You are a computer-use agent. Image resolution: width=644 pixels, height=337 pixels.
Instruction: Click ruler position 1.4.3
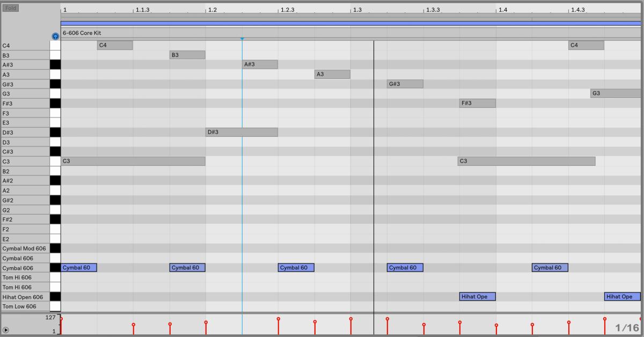point(578,10)
